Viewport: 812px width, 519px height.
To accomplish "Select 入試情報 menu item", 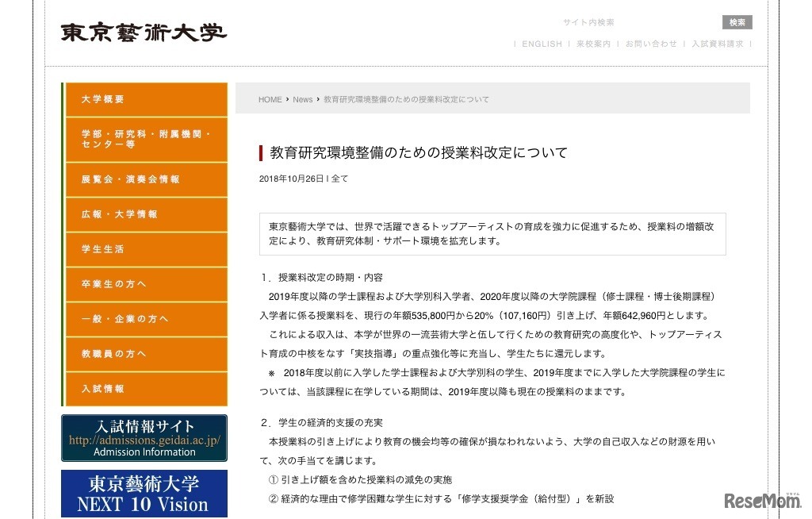I will [x=147, y=389].
